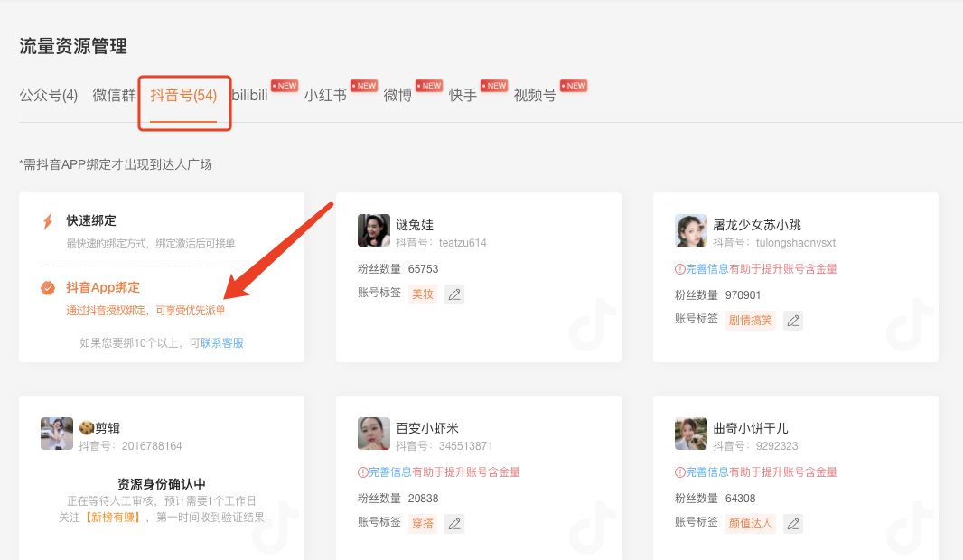Click the warning icon on 屠龙少女苏小跳 card
This screenshot has width=963, height=560.
pos(680,269)
